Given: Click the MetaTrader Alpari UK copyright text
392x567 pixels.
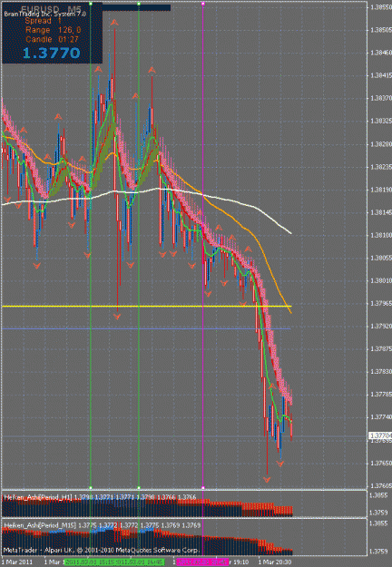Looking at the screenshot, I should 102,551.
